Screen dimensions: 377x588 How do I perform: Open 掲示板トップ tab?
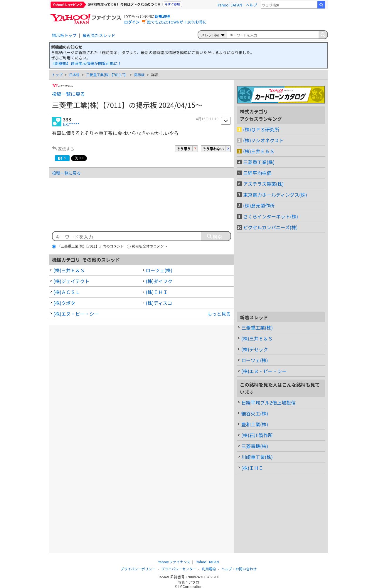(64, 36)
